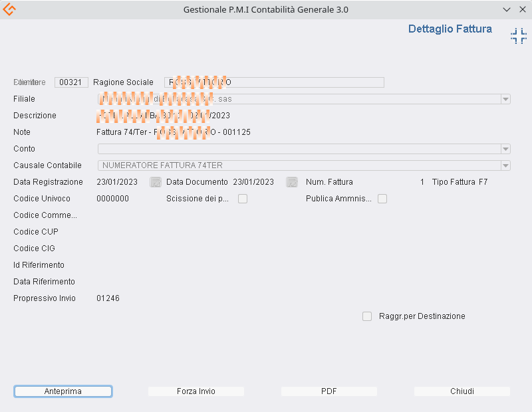Click the Ragione Sociale text field
Viewport: 532px width, 412px height.
click(x=274, y=82)
